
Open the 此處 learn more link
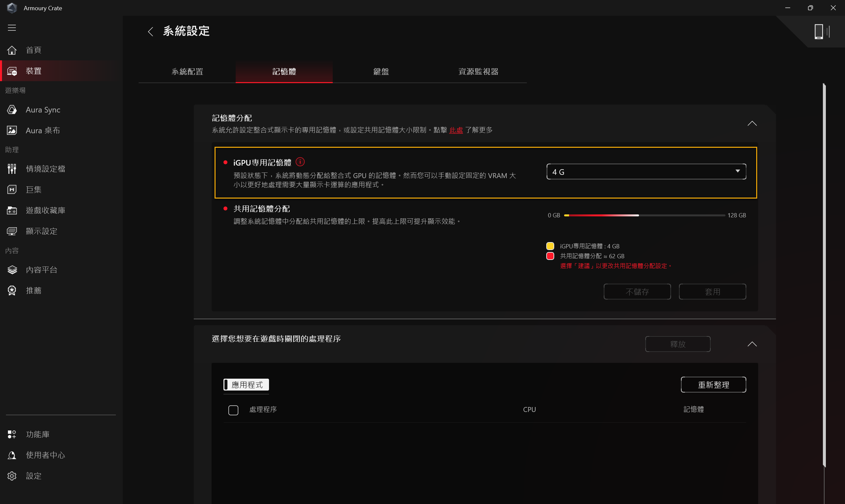[456, 130]
